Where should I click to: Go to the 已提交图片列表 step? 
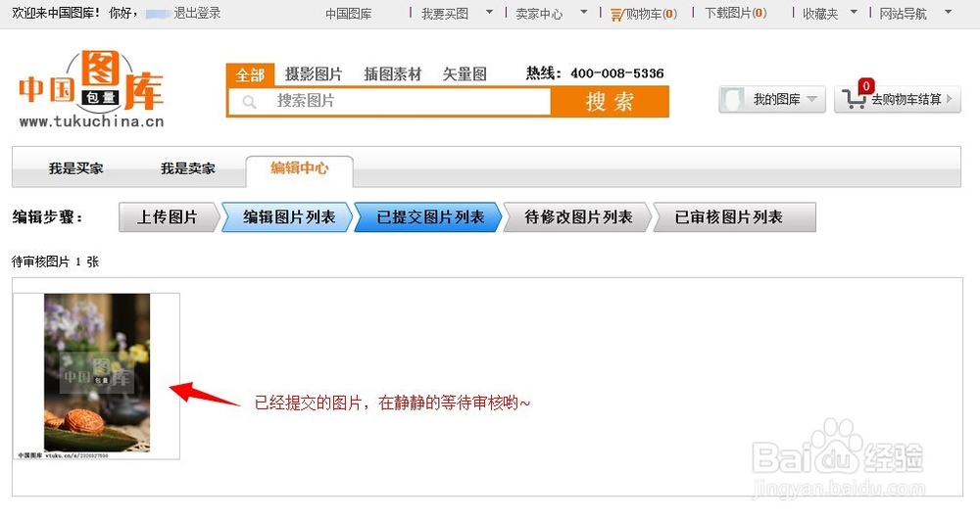[429, 216]
